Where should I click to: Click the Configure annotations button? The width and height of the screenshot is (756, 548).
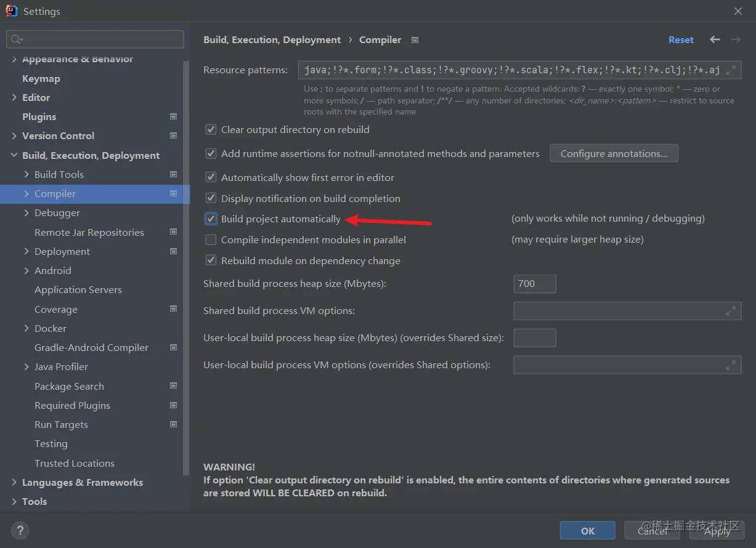point(614,153)
